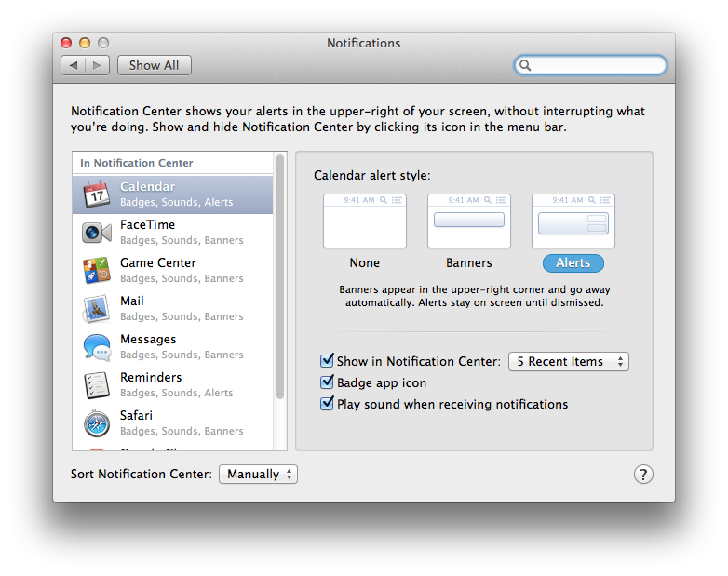The width and height of the screenshot is (728, 576).
Task: Choose the Banners label
Action: pyautogui.click(x=469, y=262)
